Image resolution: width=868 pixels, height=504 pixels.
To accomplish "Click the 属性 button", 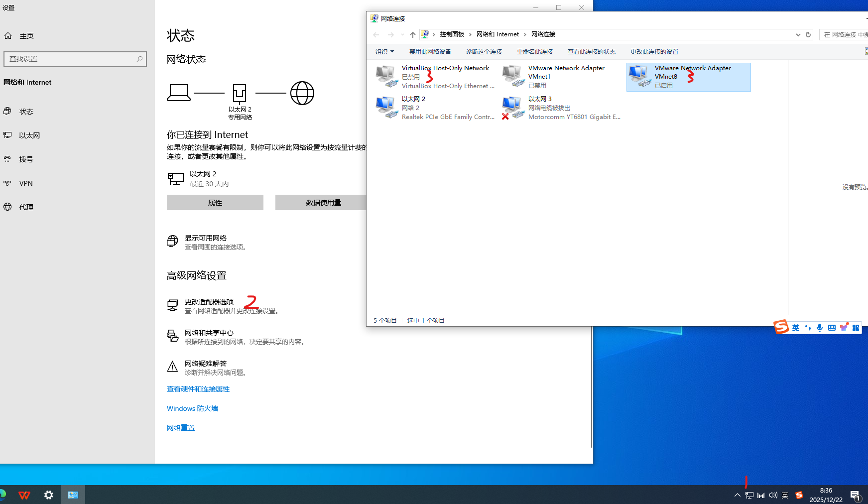I will (x=215, y=203).
